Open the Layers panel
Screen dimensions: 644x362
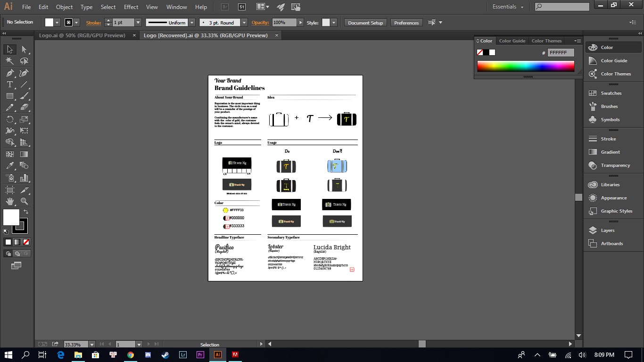coord(607,230)
